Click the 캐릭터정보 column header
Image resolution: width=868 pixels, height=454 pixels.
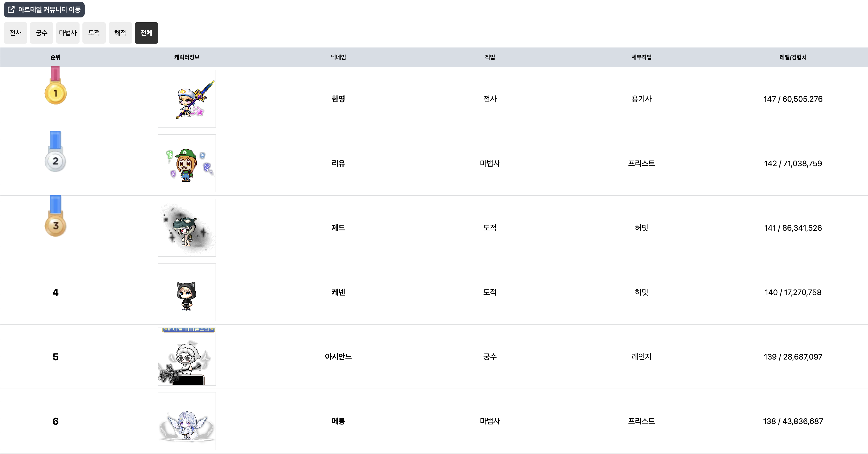pyautogui.click(x=187, y=57)
